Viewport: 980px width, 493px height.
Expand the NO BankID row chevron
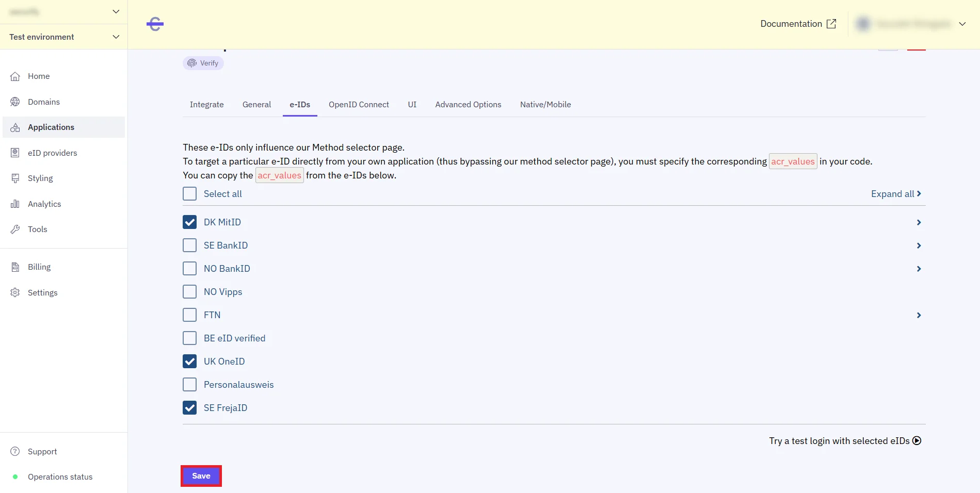(x=919, y=269)
